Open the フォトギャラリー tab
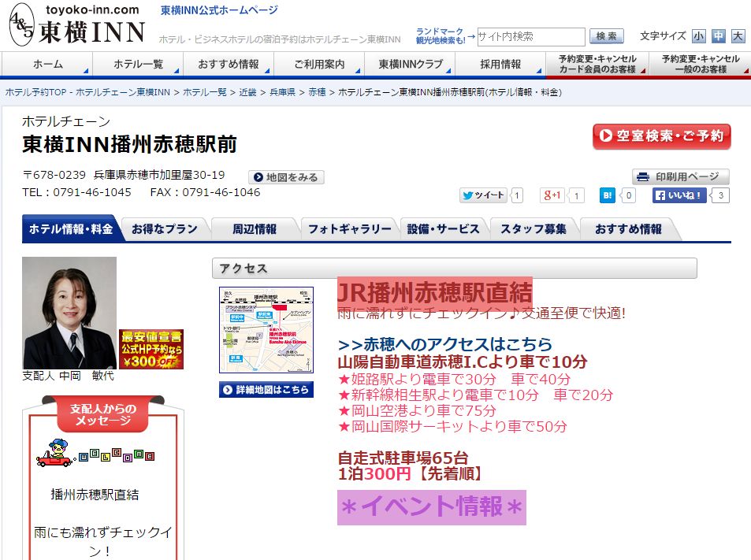 click(x=349, y=229)
